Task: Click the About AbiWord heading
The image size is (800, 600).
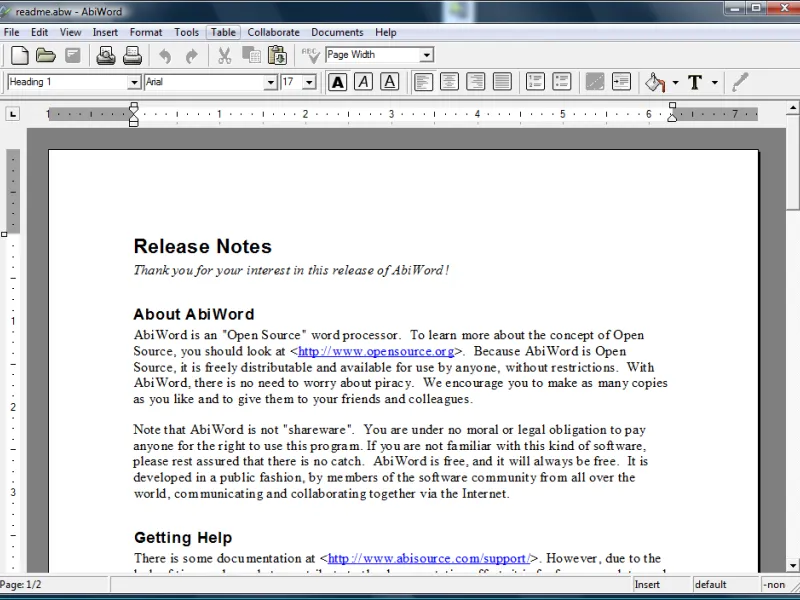Action: [194, 314]
